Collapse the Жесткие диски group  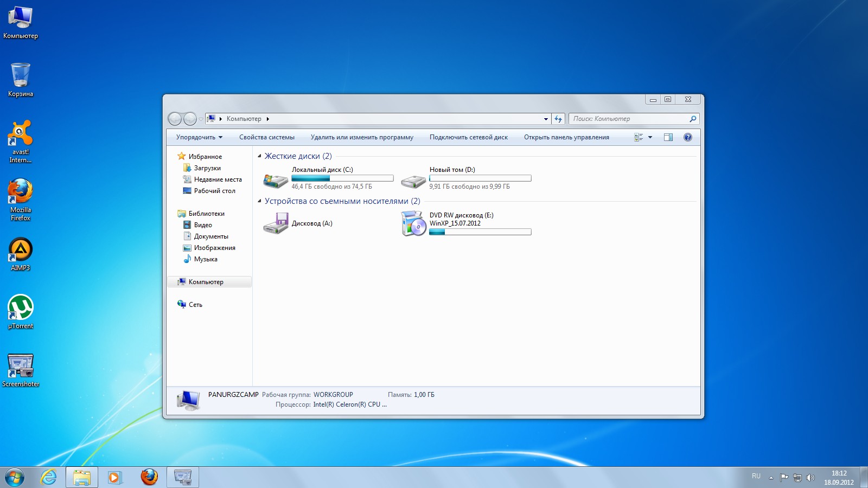click(259, 156)
